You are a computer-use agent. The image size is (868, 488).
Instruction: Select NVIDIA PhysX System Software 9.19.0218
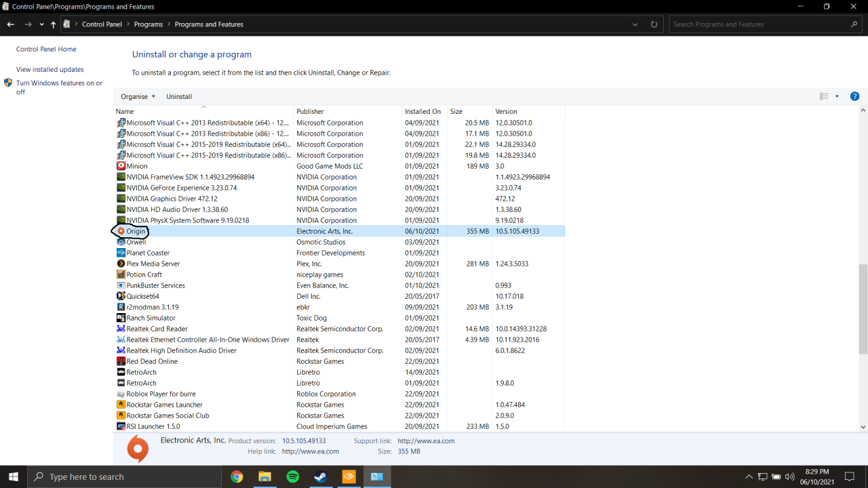[x=339, y=220]
